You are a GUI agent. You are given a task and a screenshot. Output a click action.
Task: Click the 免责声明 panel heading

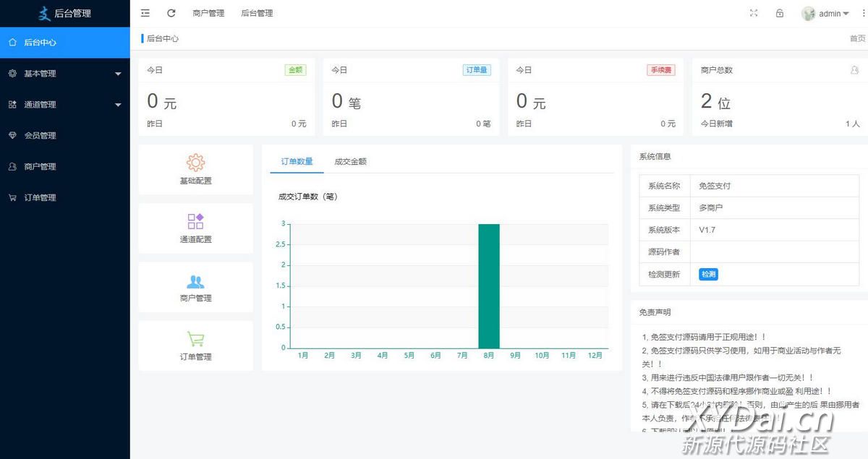(655, 312)
